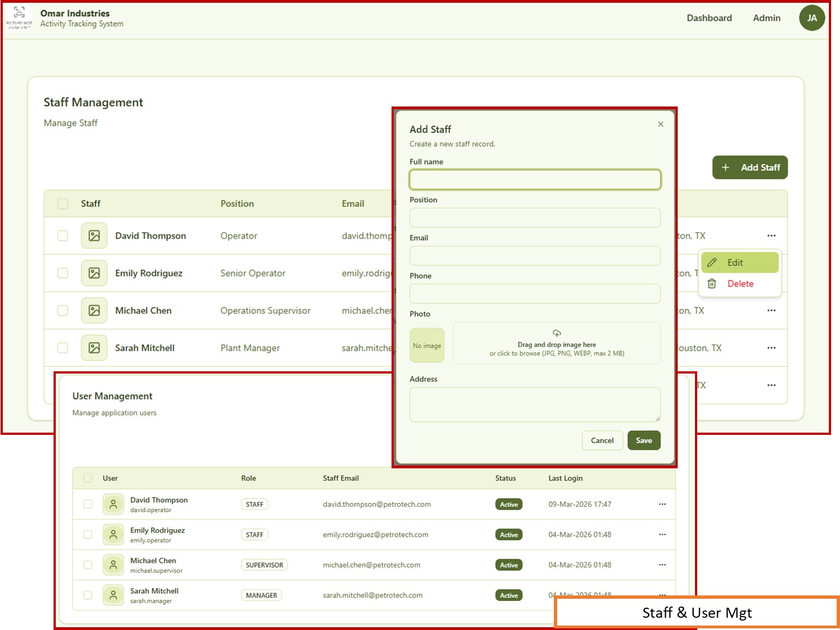Open row actions for David Thompson staff
Viewport: 840px width, 630px height.
coord(771,236)
